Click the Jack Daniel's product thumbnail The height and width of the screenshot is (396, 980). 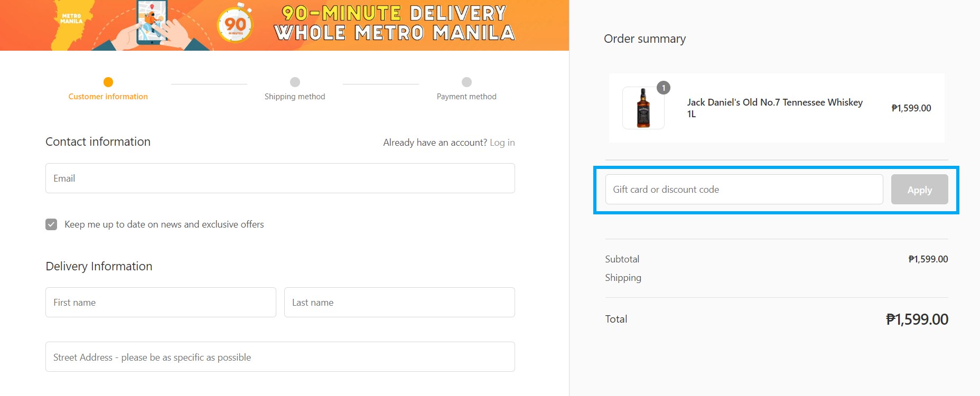pos(642,108)
